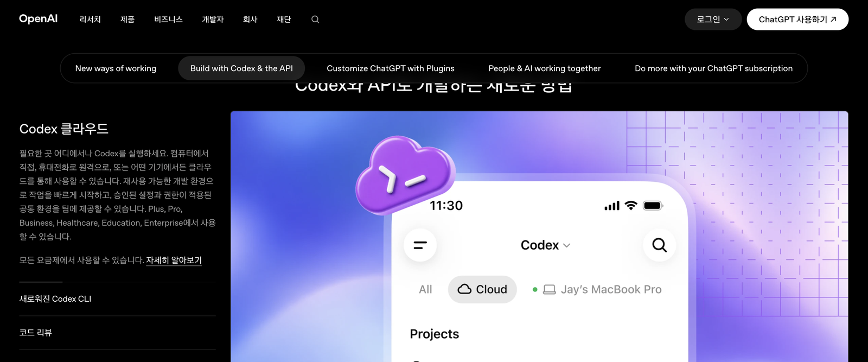Click the ChatGPT 사용하기 button
Screen dimensions: 868x362
[x=797, y=20]
